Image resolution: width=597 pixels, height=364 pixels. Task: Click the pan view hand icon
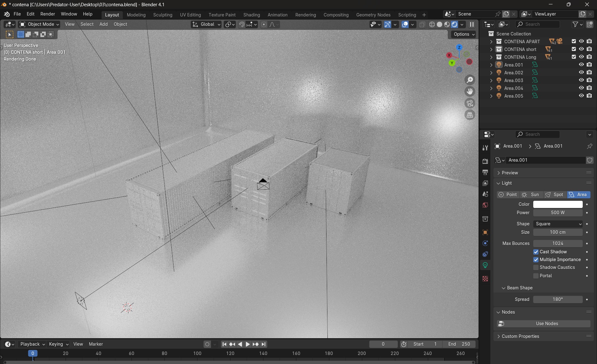[470, 91]
